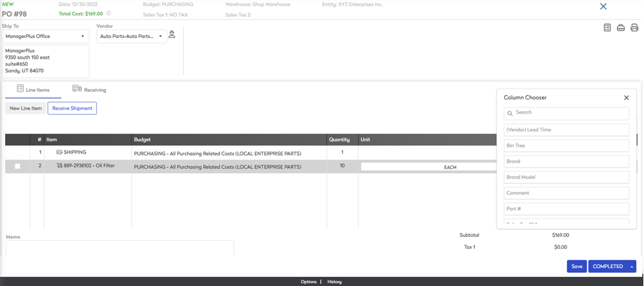Click the magnifier icon in the Column Chooser search

[510, 113]
